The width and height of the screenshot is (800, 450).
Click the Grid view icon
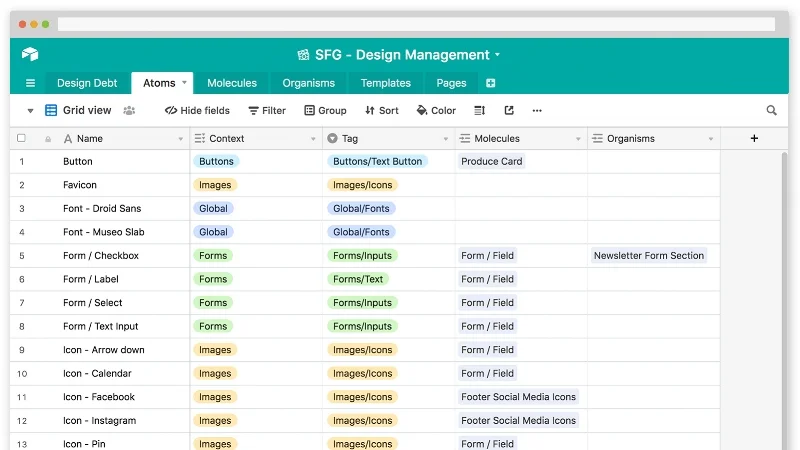[51, 110]
